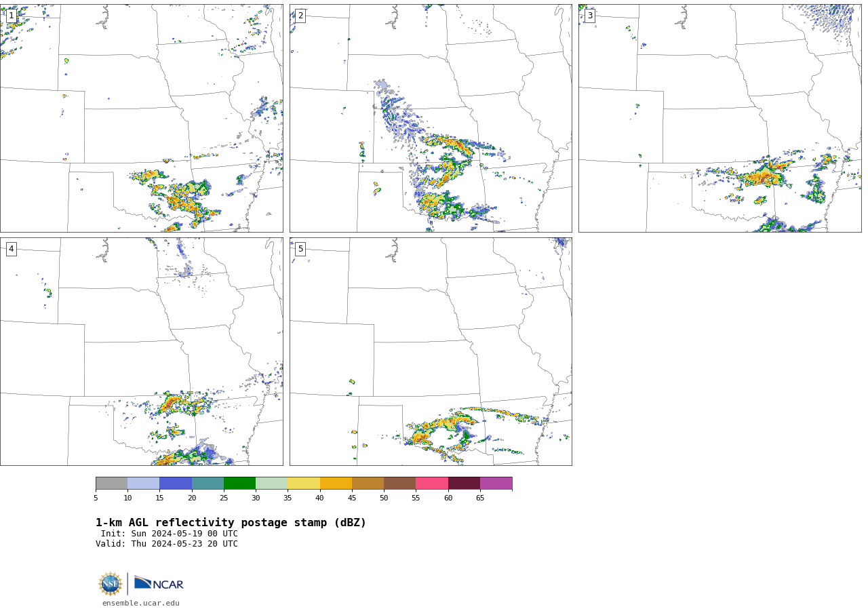Click the light blue 10-15 dBZ swatch

[x=143, y=483]
